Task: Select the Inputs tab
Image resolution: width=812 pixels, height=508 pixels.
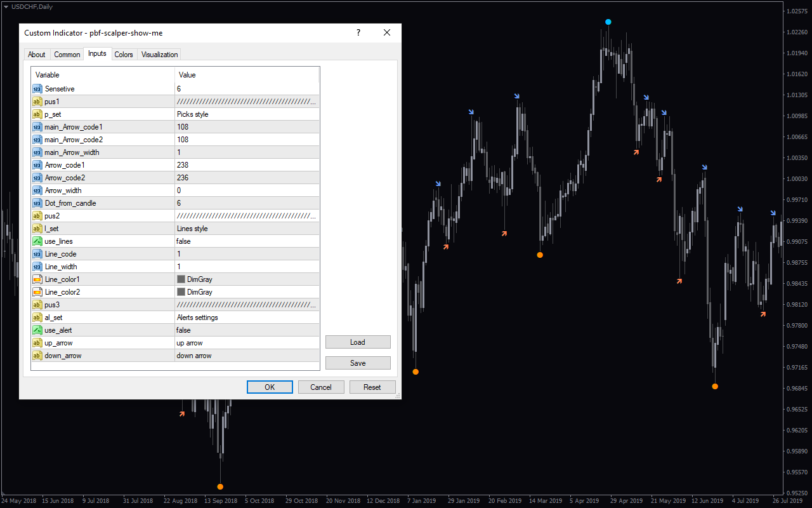Action: 97,53
